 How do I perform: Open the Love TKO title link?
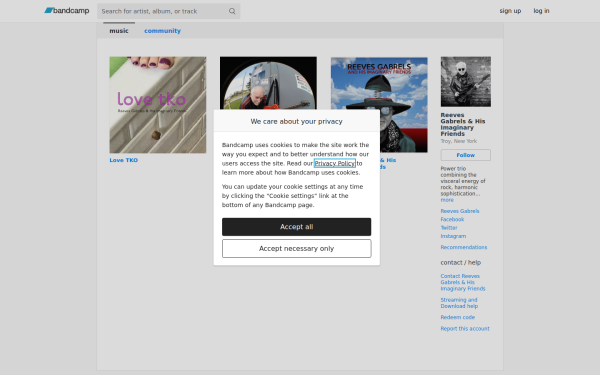coord(124,160)
